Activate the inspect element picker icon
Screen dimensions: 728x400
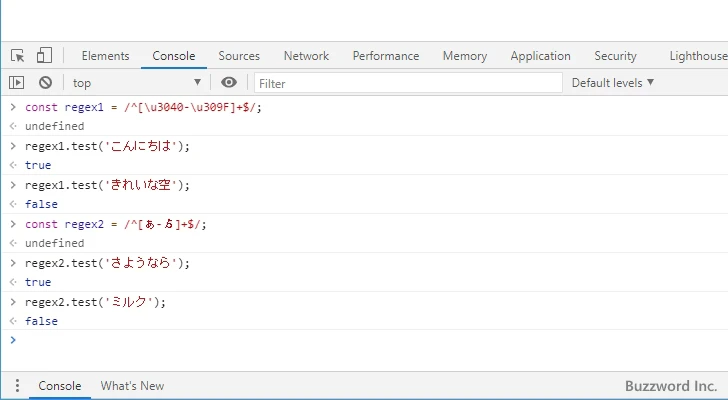[18, 56]
